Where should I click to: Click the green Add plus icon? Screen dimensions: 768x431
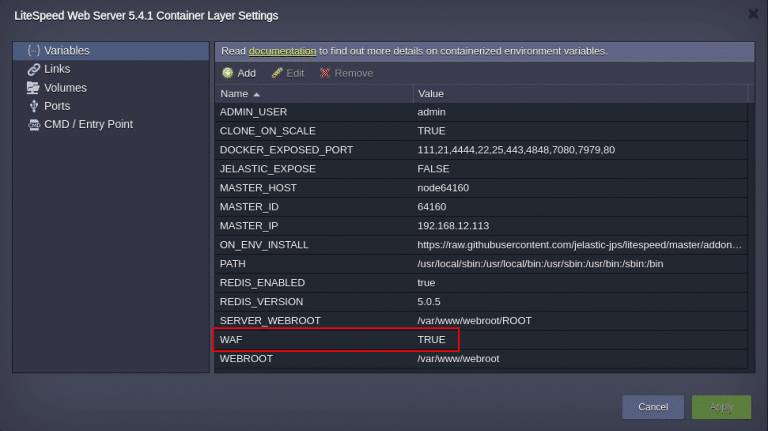point(227,73)
